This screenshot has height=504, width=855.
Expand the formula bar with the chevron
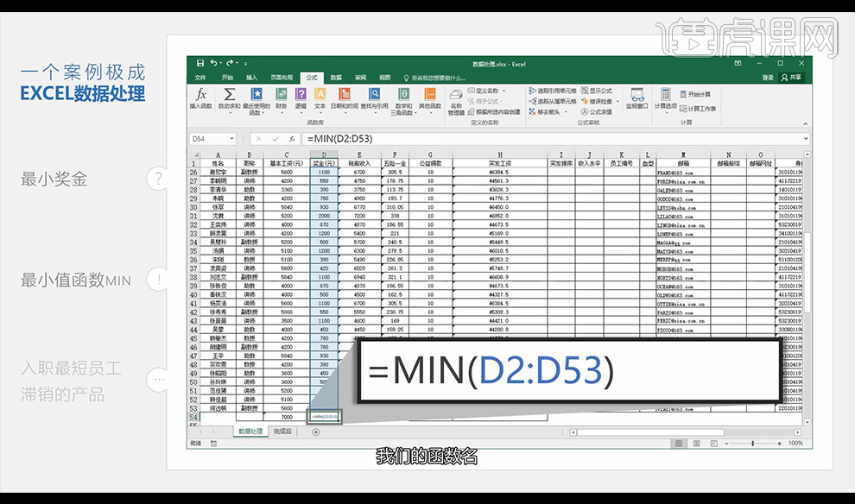806,139
